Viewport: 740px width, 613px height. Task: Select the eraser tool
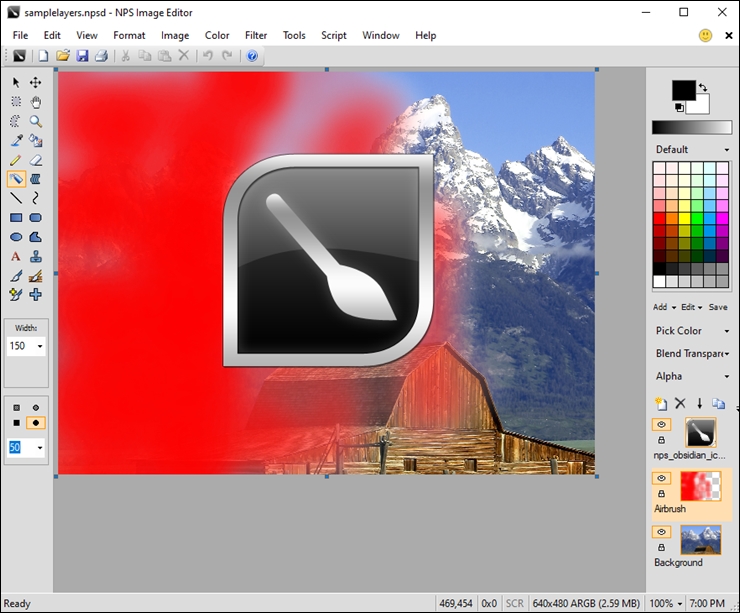35,160
